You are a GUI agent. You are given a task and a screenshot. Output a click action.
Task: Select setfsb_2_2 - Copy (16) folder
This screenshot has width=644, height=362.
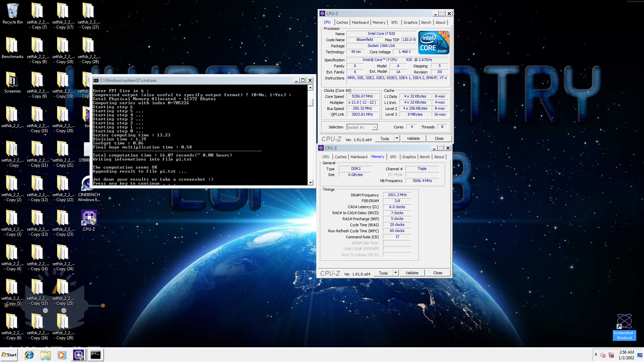(38, 326)
